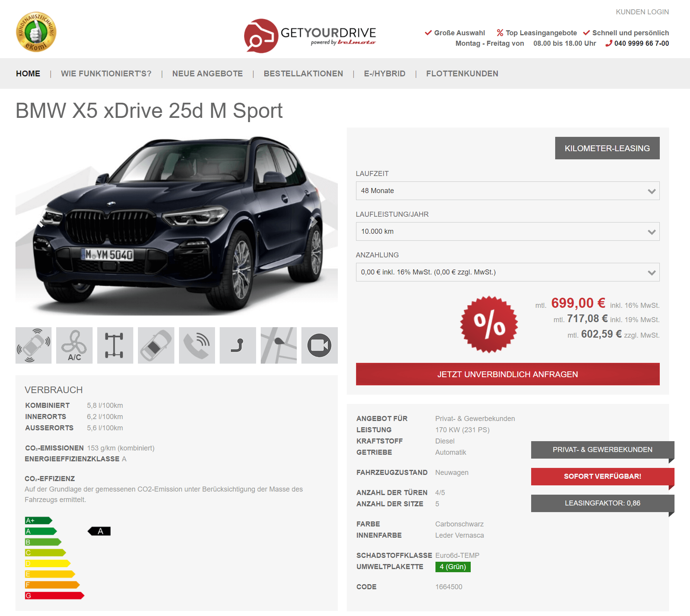Click the 170 KW (231 PS) Leistung value
This screenshot has width=690, height=616.
[462, 430]
